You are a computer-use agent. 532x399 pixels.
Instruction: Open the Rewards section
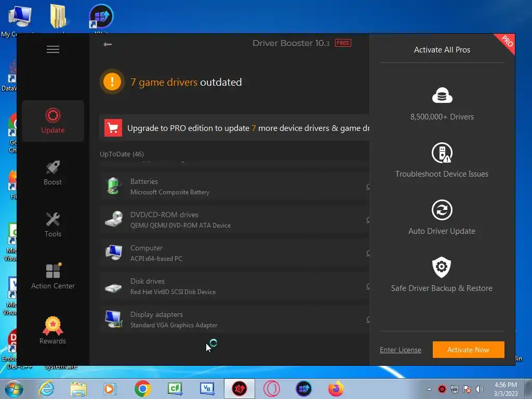tap(53, 330)
